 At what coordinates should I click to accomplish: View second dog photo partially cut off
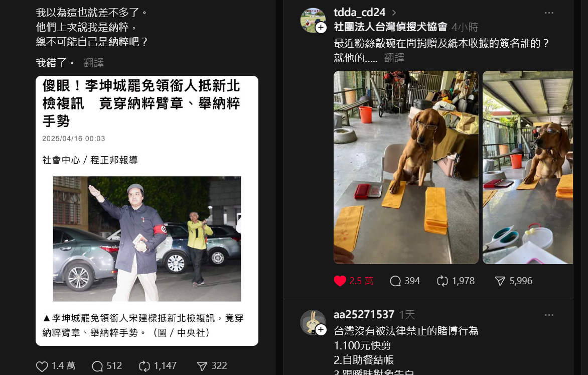(528, 167)
